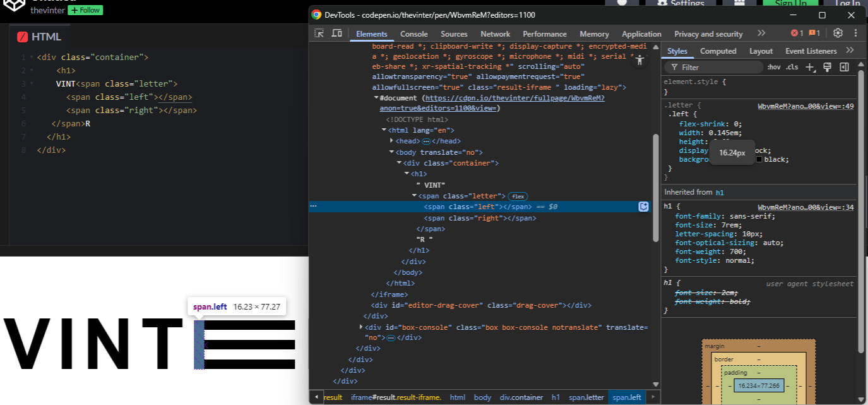The height and width of the screenshot is (405, 868).
Task: Add a new style rule
Action: 811,67
